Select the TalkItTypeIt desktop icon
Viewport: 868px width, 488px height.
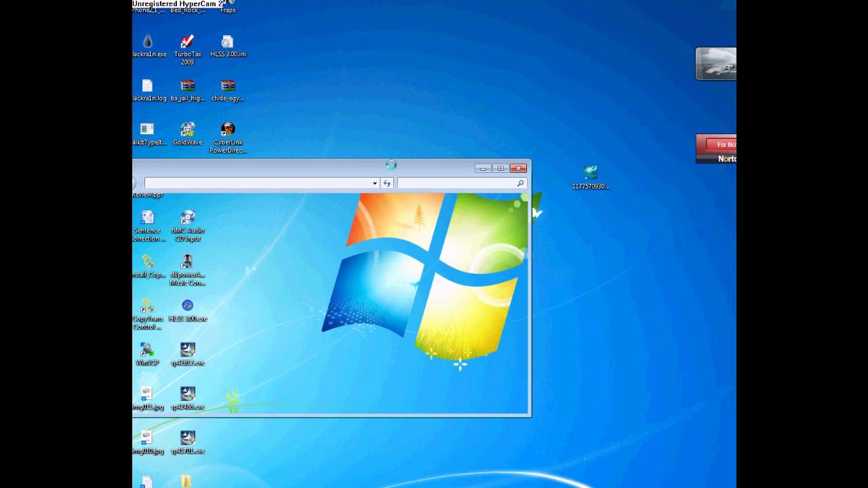(x=148, y=134)
